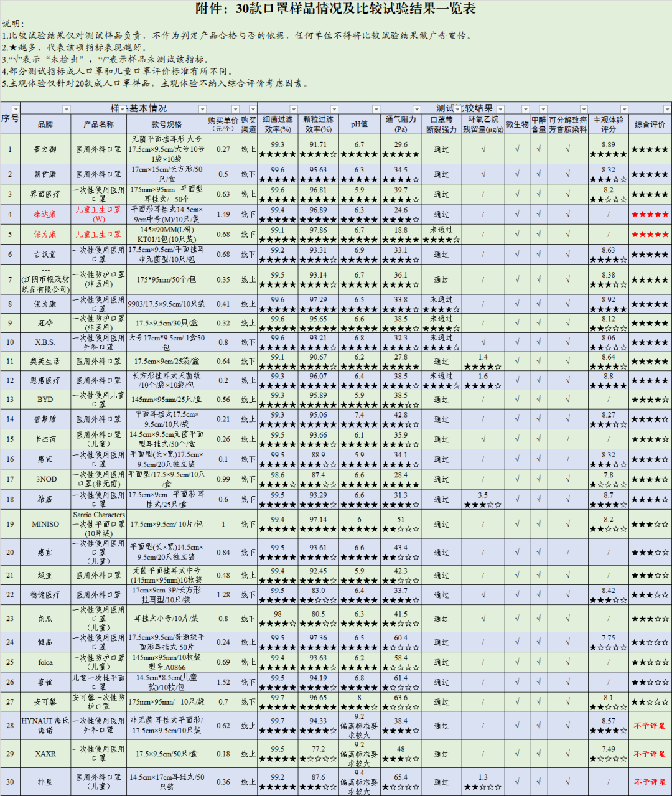Select the MINISO brand cell
The width and height of the screenshot is (672, 796).
click(x=45, y=524)
